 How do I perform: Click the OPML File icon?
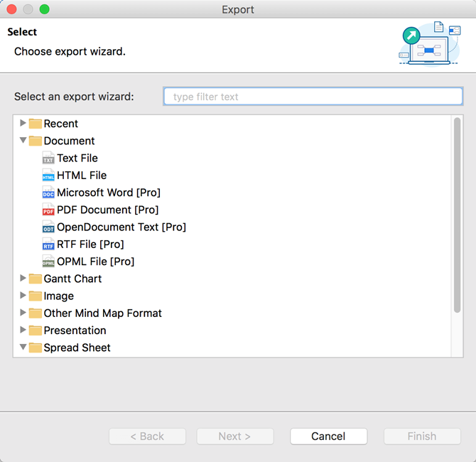pos(48,262)
